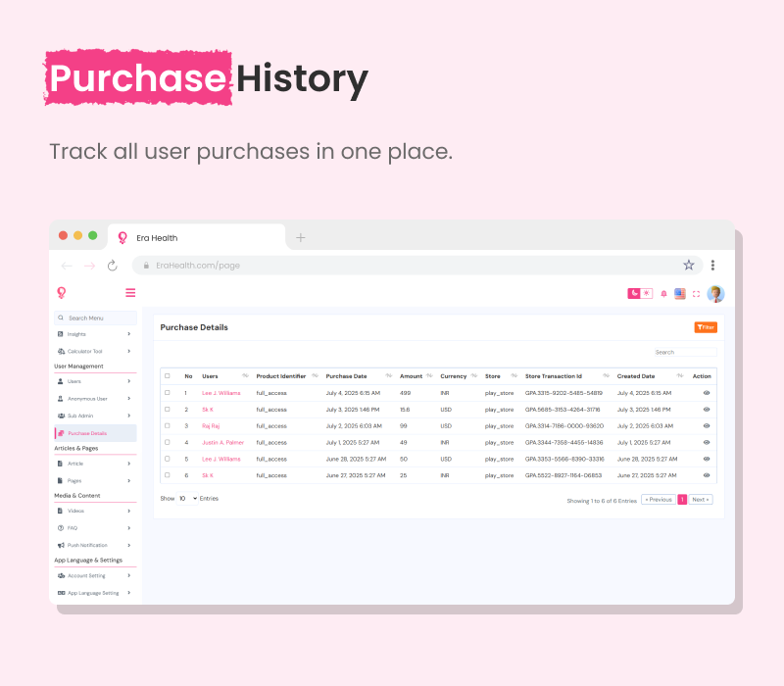Open Insights in the sidebar
Screen dimensions: 784x686
[94, 334]
